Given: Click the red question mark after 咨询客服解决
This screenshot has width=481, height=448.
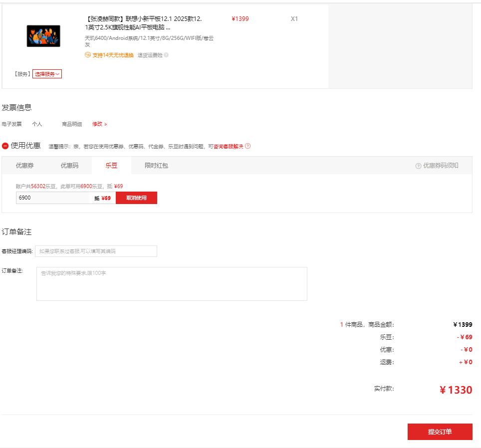Looking at the screenshot, I should coord(247,146).
